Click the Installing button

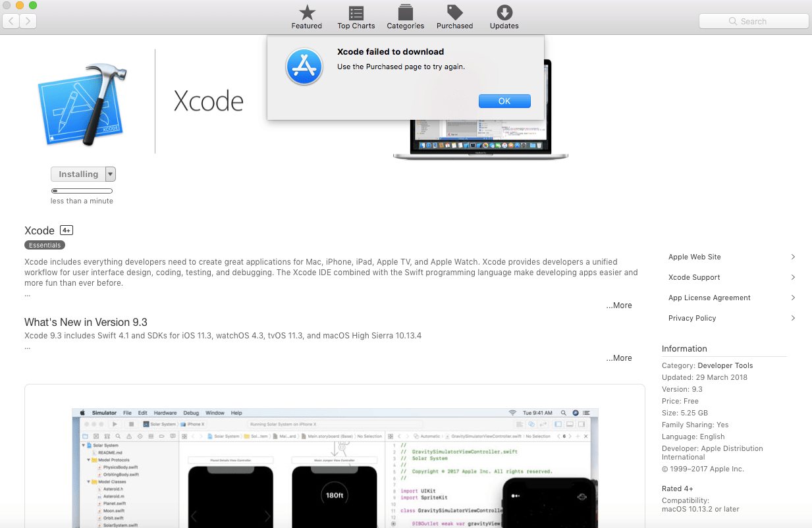point(78,174)
